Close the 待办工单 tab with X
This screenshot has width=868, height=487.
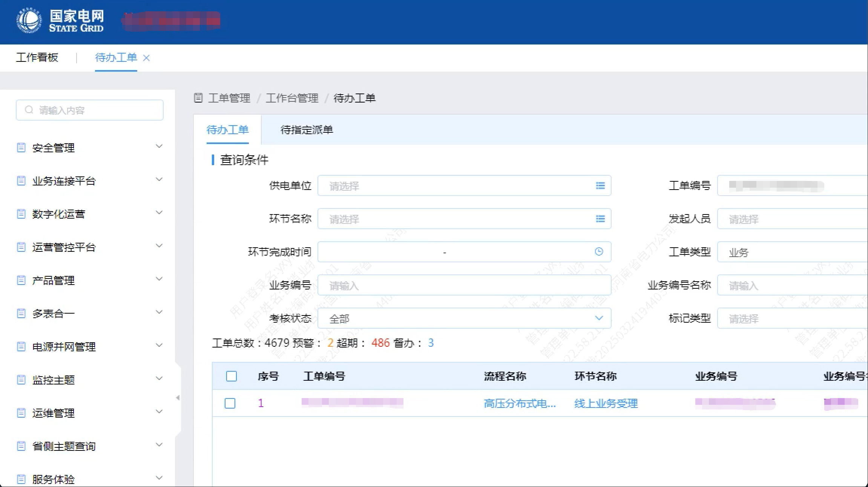pos(146,58)
